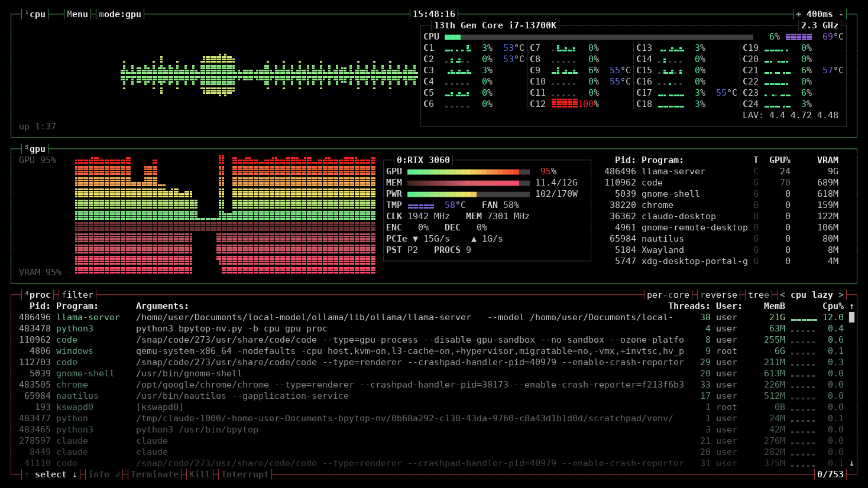Screen dimensions: 868x488
Task: Click the process list scrollbar handle
Action: pos(851,317)
